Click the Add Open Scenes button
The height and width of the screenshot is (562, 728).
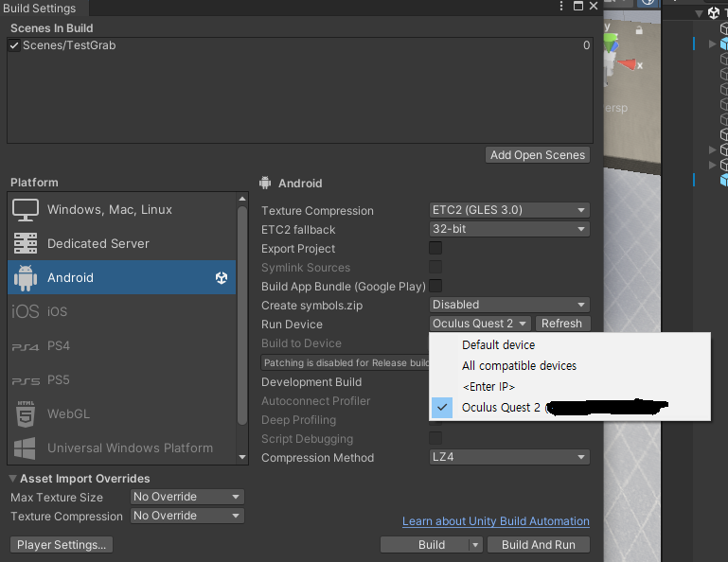(538, 155)
